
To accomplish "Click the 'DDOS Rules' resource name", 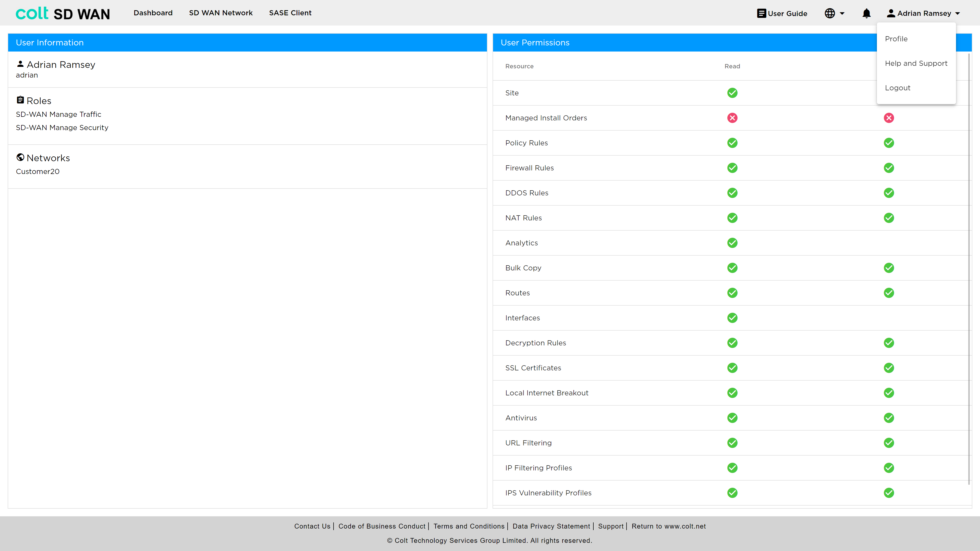I will pos(526,193).
